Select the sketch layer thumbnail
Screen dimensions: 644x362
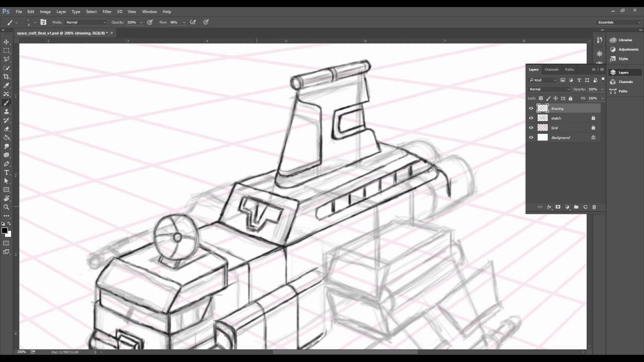pos(542,118)
